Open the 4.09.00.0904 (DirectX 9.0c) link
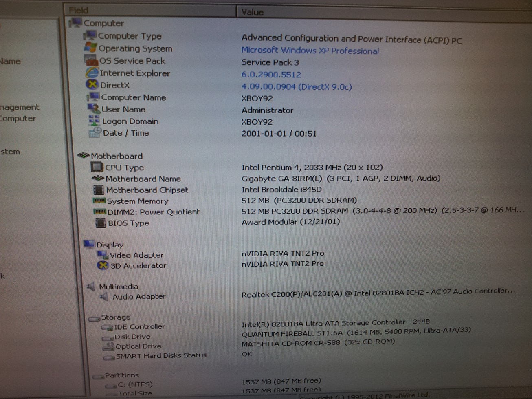 (x=297, y=86)
